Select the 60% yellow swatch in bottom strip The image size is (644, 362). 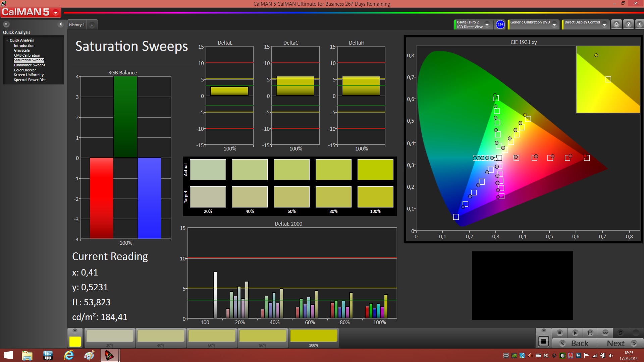click(x=212, y=336)
